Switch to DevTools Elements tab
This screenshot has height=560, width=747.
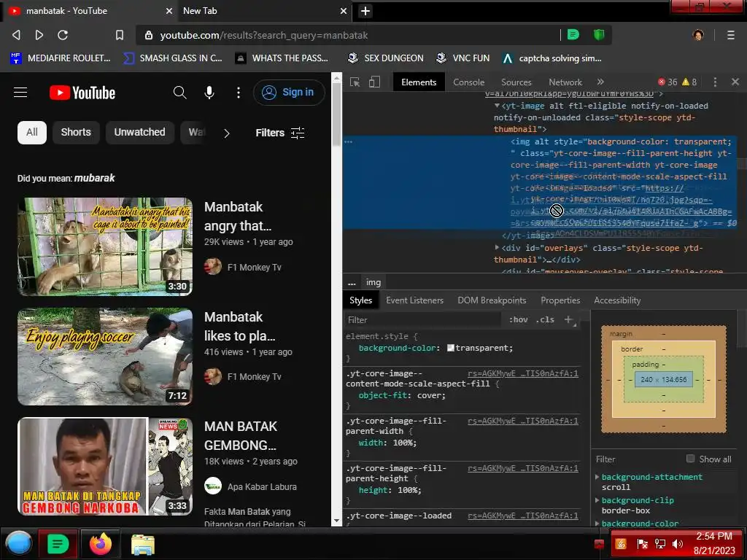419,82
